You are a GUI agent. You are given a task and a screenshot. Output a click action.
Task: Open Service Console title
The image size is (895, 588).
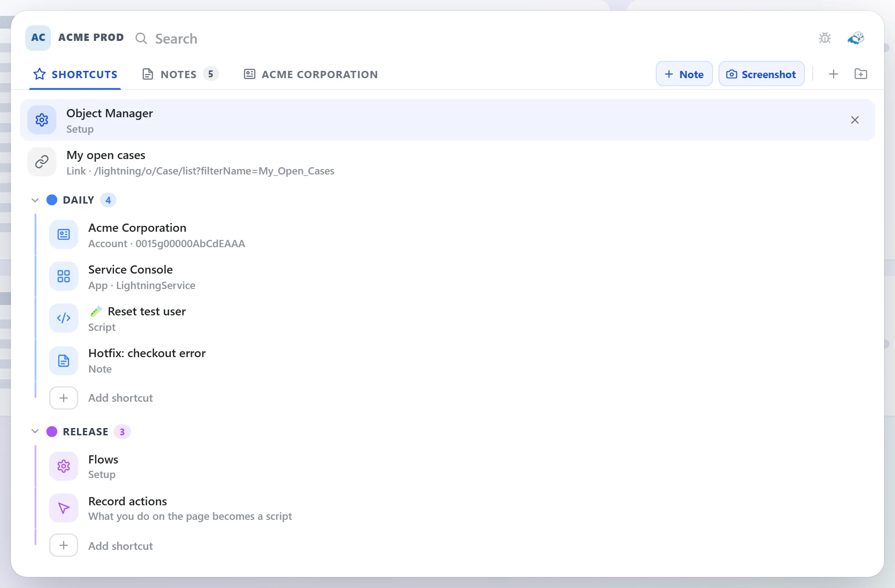click(x=131, y=269)
